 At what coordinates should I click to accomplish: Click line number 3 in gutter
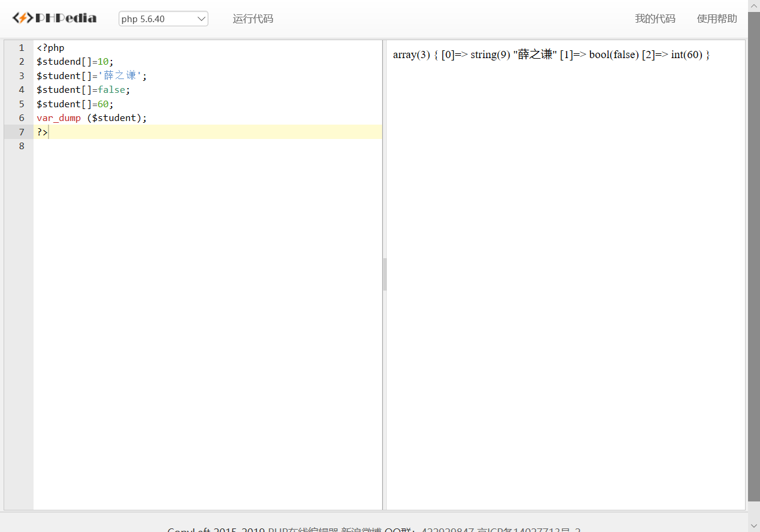22,75
